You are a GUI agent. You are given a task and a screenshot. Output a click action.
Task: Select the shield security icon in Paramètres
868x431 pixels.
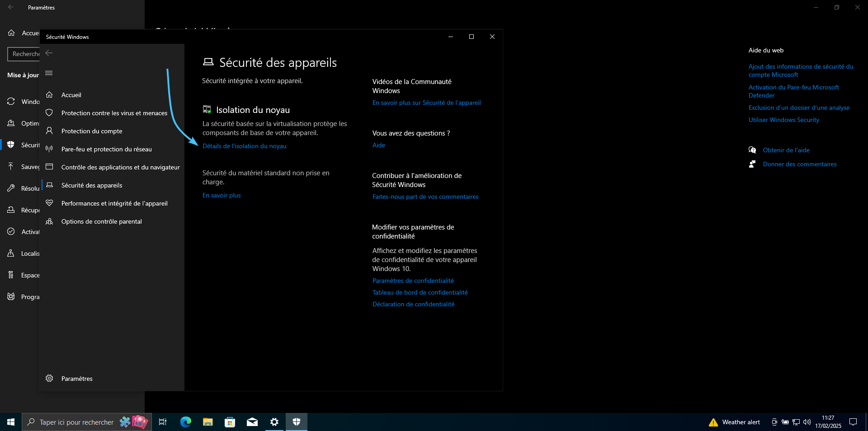[11, 145]
